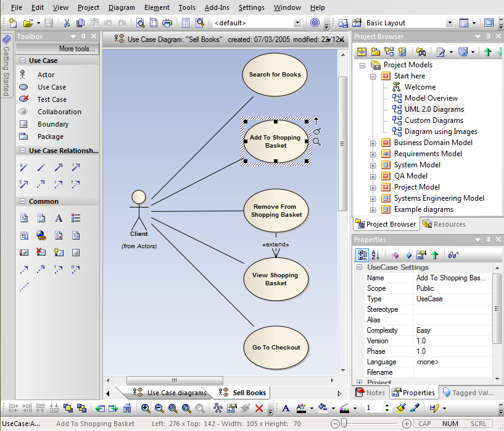Click the Text element A icon in Common
This screenshot has width=504, height=431.
click(x=59, y=219)
